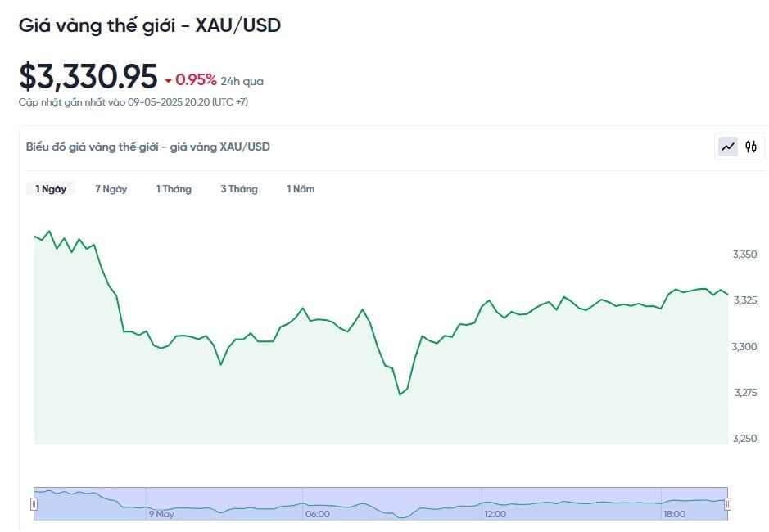Image resolution: width=769 pixels, height=532 pixels.
Task: Click the 12:00 marker in navigator
Action: (495, 514)
